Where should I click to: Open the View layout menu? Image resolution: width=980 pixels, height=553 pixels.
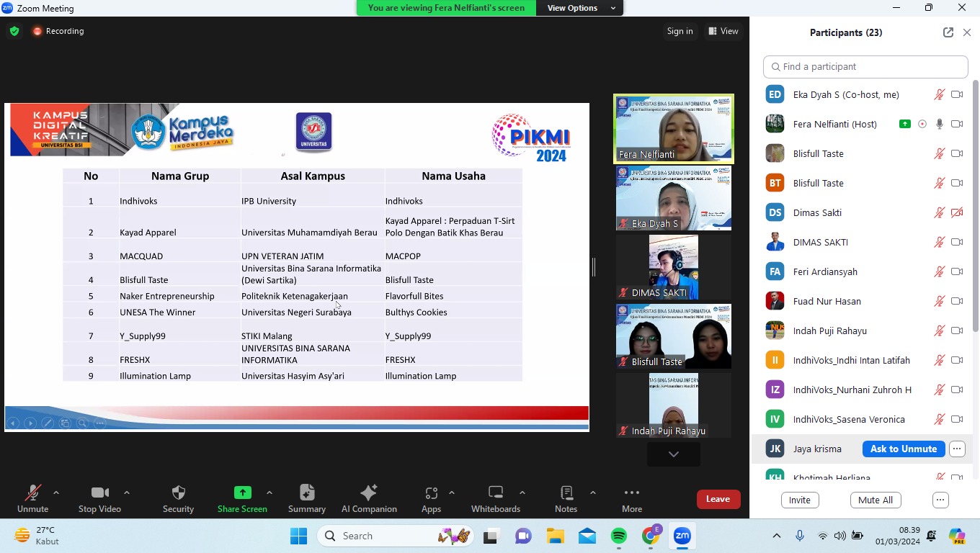click(723, 31)
